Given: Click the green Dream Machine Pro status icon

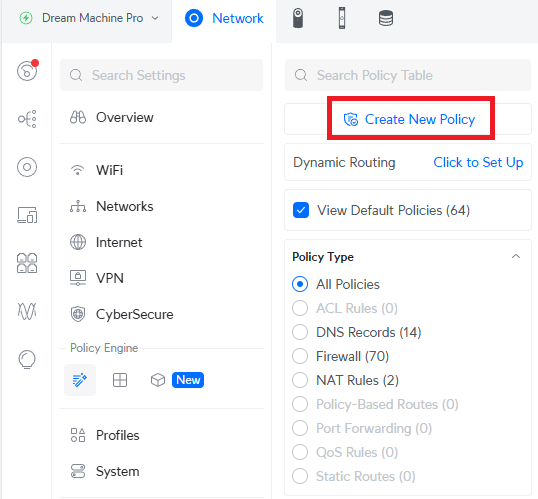Looking at the screenshot, I should pos(26,18).
